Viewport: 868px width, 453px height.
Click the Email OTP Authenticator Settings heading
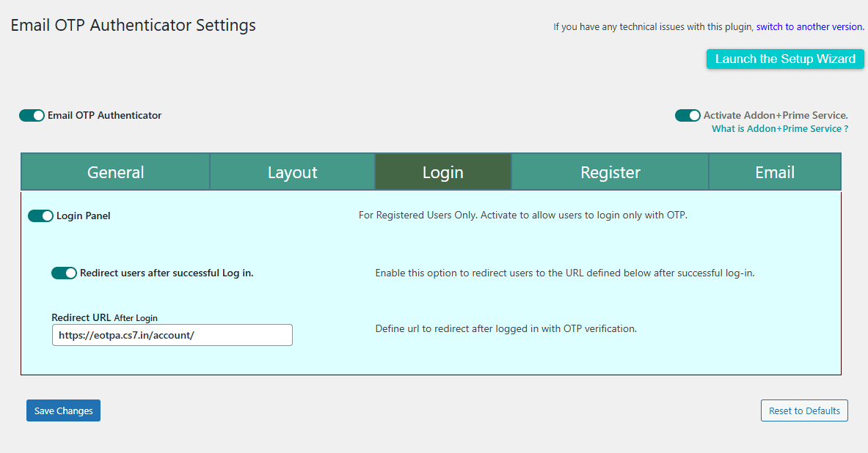[133, 25]
